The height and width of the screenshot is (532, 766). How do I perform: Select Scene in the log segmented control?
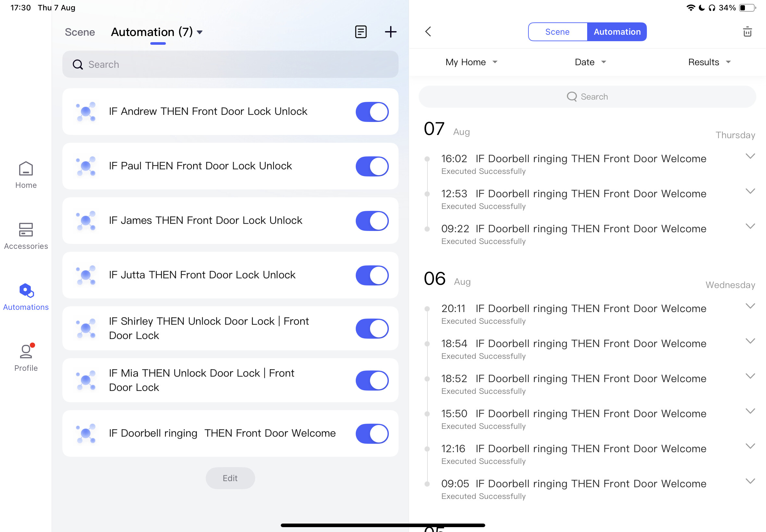pyautogui.click(x=557, y=32)
